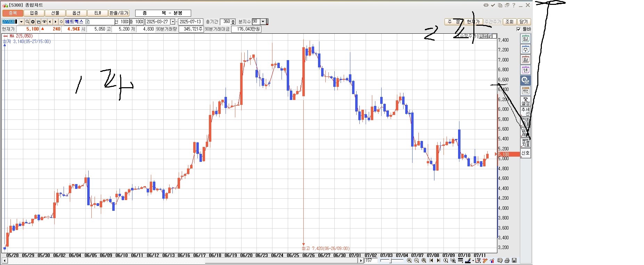Select the monthly (월) chart icon
The image size is (644, 265).
525,60
